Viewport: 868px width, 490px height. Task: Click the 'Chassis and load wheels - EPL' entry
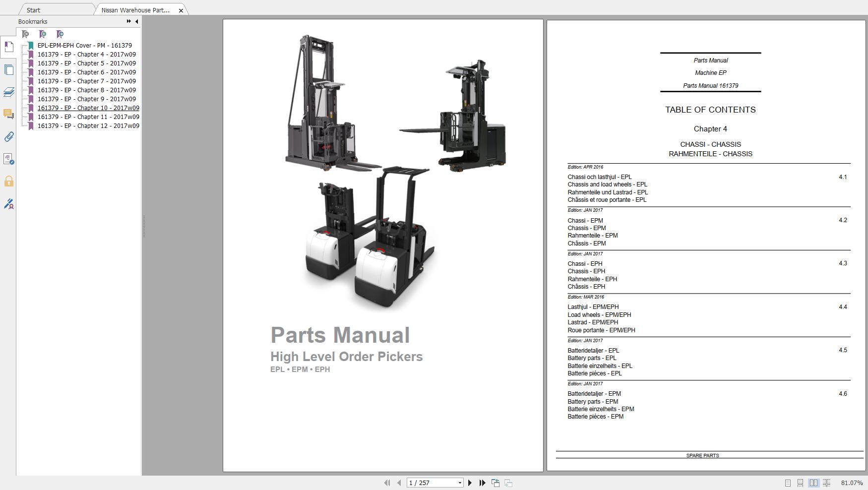607,184
